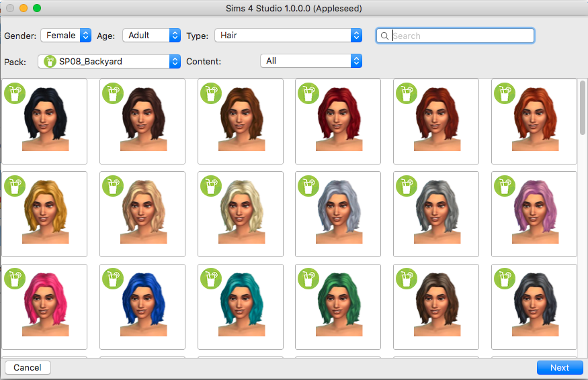Viewport: 588px width, 380px height.
Task: Select the orange hair thumbnail
Action: point(534,122)
